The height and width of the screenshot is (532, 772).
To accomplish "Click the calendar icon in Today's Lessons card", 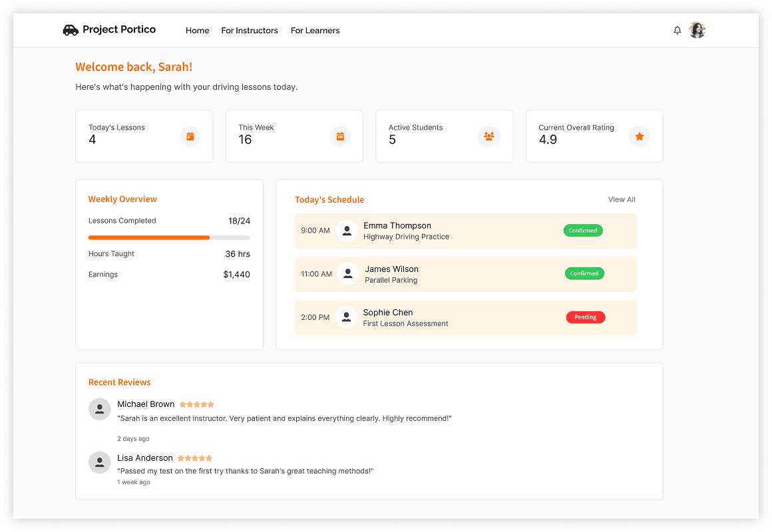I will point(190,136).
